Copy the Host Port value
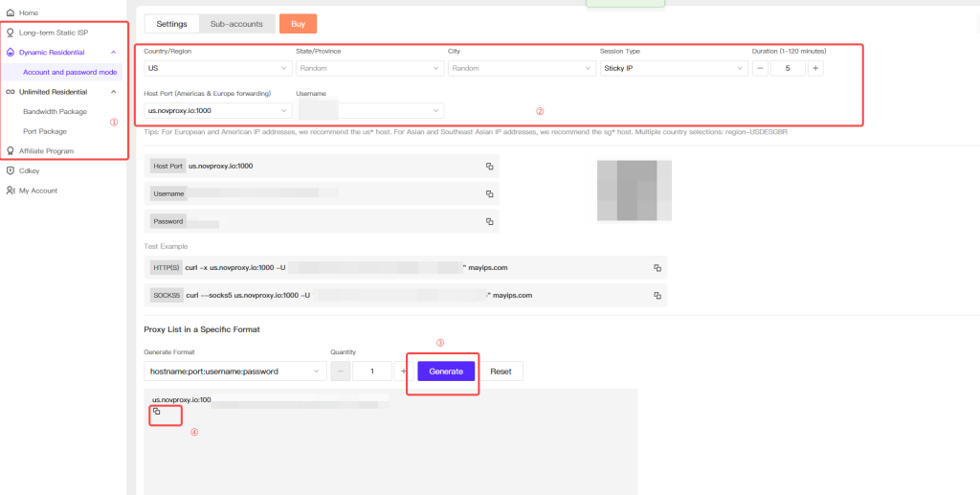This screenshot has height=495, width=980. coord(489,166)
